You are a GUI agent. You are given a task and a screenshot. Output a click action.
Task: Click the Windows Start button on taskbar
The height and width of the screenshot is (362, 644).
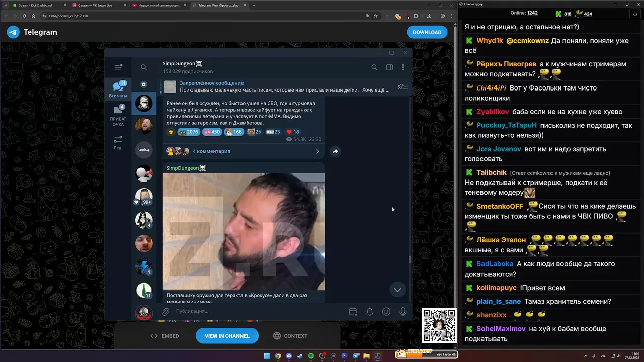tap(267, 356)
